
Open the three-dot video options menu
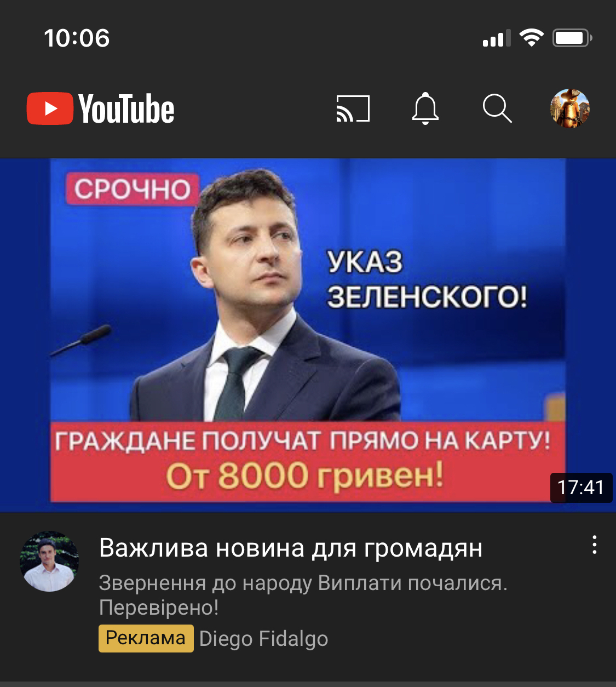595,545
